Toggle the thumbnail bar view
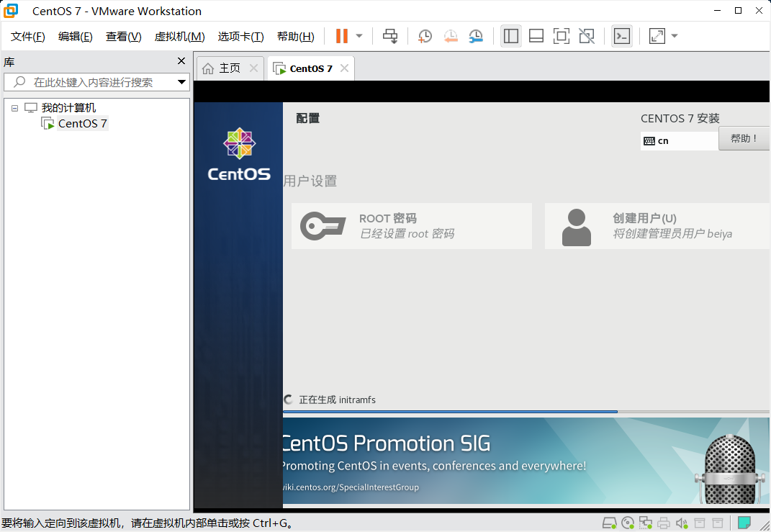This screenshot has width=771, height=532. coord(536,36)
